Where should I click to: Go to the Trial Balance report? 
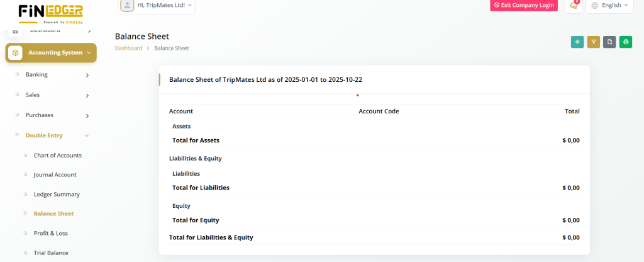[x=50, y=253]
